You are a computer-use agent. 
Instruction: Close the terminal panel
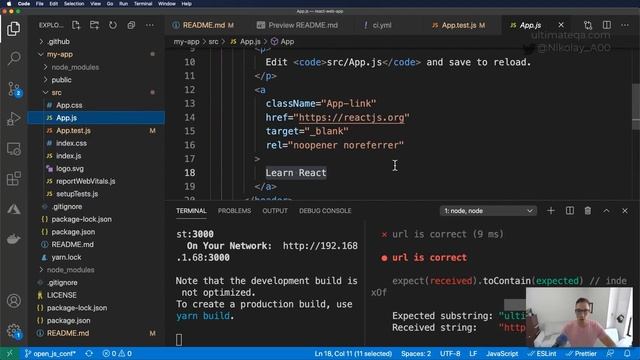pyautogui.click(x=625, y=211)
